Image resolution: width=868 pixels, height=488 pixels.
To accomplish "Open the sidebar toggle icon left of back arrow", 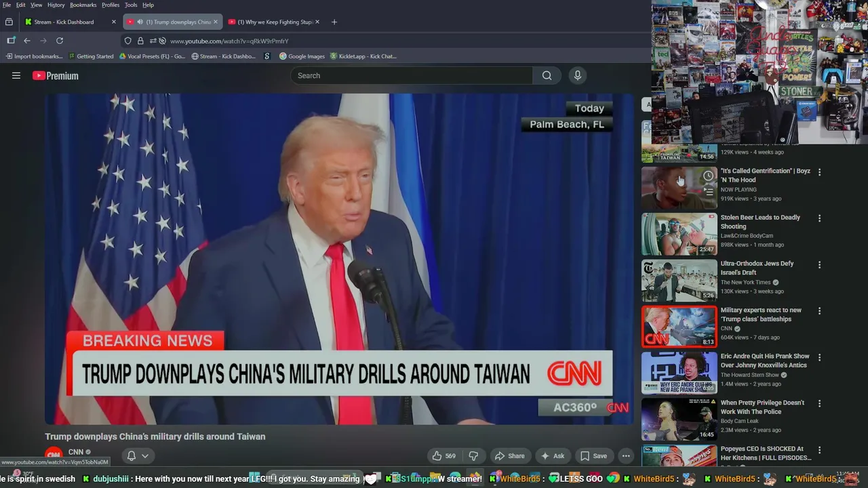I will tap(11, 41).
